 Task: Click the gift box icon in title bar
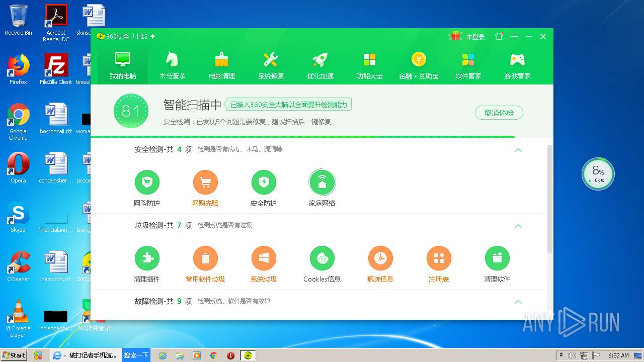[x=456, y=36]
